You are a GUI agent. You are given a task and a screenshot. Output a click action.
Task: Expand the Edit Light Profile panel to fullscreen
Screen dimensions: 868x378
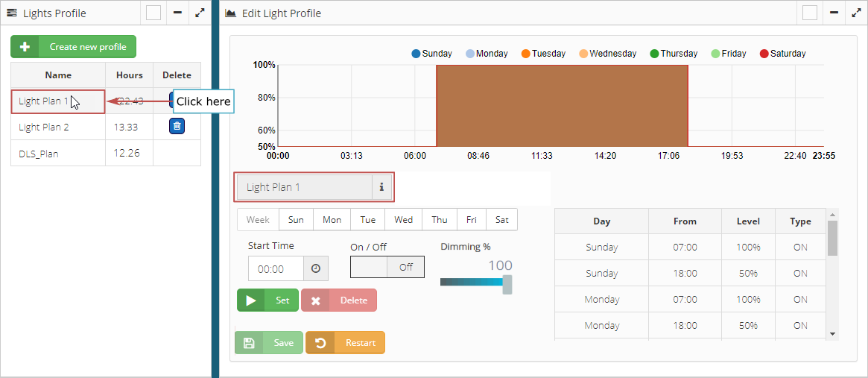coord(855,13)
